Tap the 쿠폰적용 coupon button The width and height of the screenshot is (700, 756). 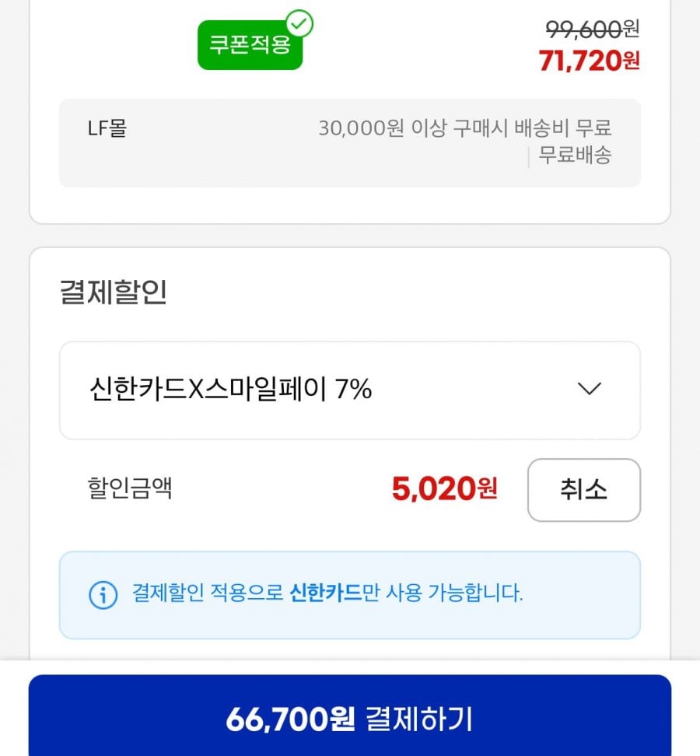coord(249,45)
